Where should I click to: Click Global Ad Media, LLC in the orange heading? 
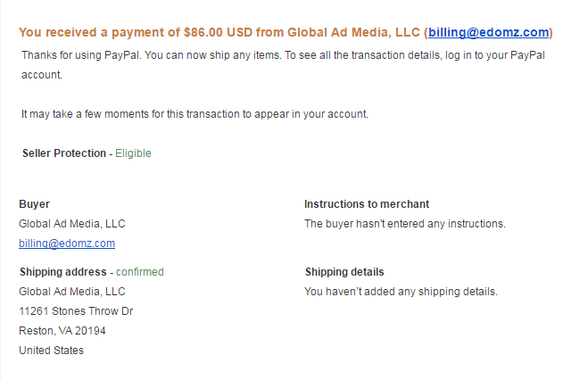pos(349,33)
